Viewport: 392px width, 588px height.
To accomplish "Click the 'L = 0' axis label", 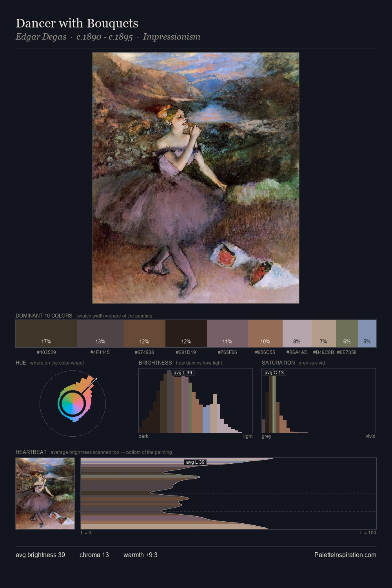I will (86, 533).
